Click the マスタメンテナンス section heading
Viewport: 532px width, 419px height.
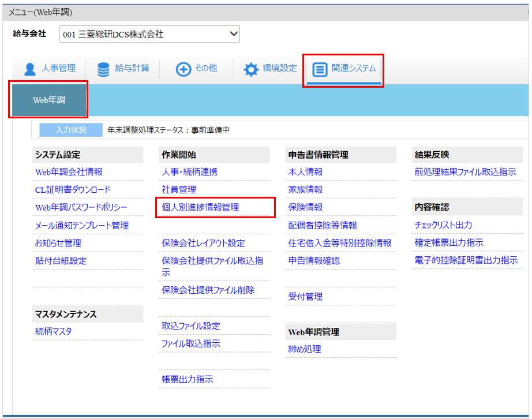(66, 314)
